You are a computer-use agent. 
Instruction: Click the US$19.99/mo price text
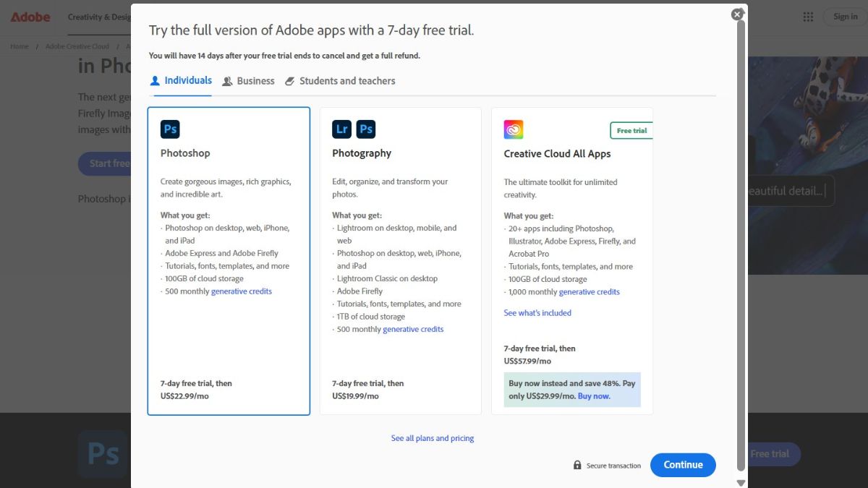[x=355, y=396]
